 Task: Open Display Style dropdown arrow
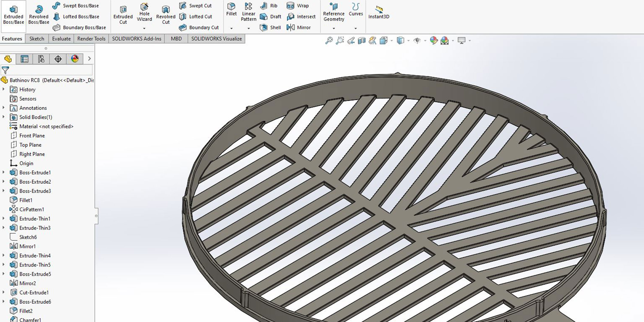(409, 41)
